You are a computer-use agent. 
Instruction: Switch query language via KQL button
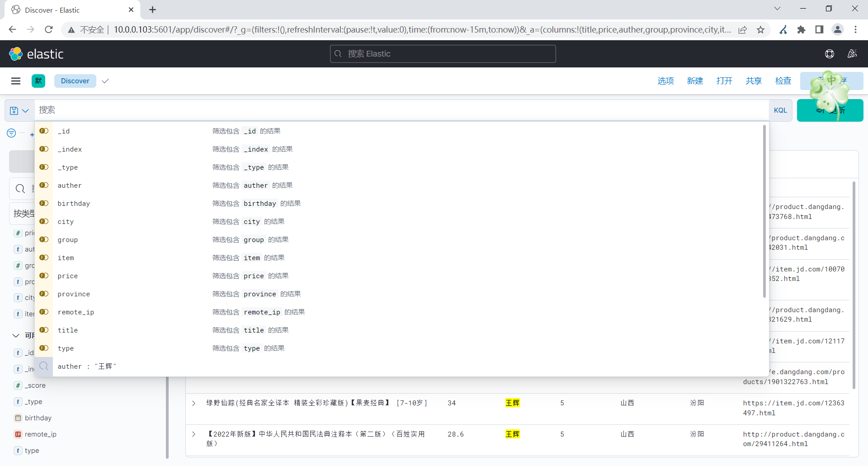780,110
